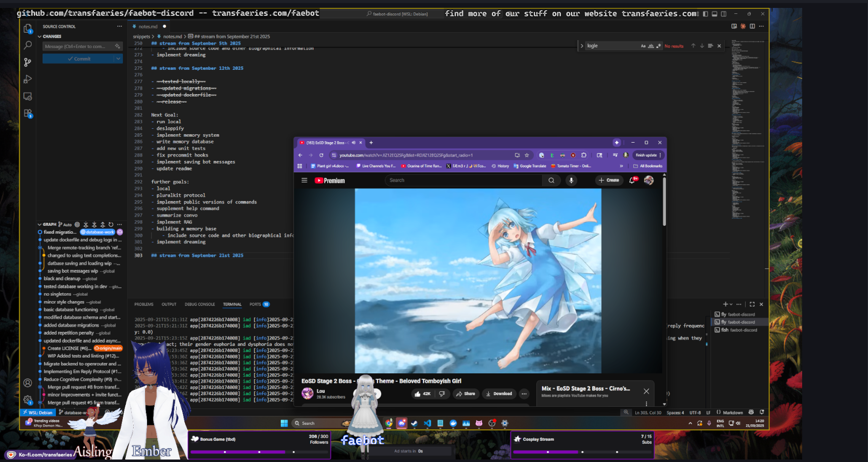The image size is (868, 462).
Task: Toggle regular expression in the find widget
Action: coord(658,46)
